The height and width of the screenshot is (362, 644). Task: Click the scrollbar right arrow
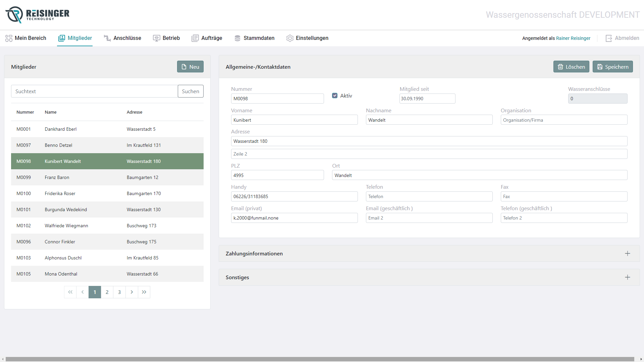pos(641,359)
